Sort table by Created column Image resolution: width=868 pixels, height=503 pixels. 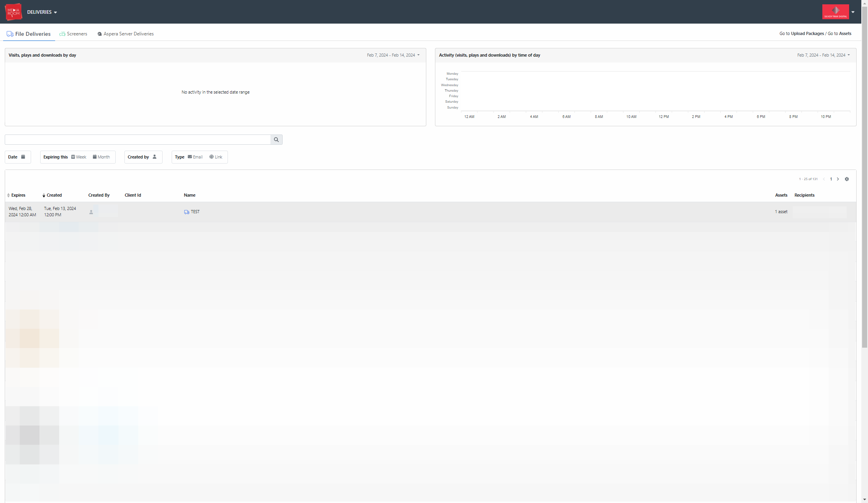[52, 195]
